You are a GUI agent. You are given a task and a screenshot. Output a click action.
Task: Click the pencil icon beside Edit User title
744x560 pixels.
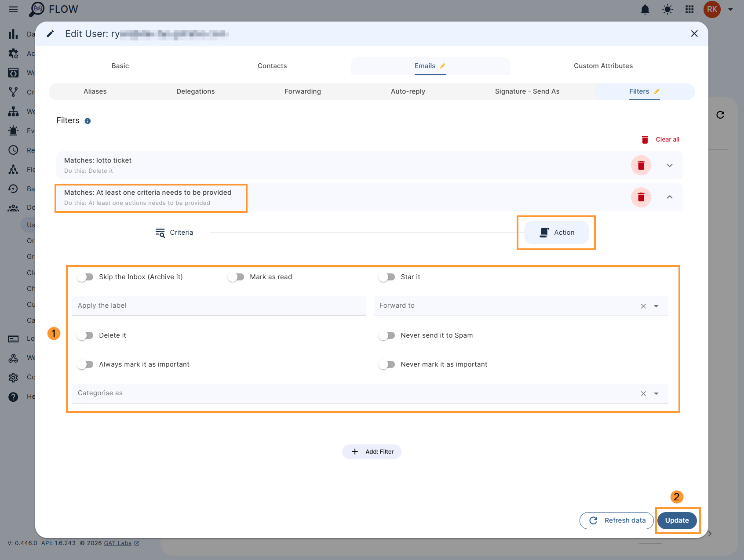point(51,34)
